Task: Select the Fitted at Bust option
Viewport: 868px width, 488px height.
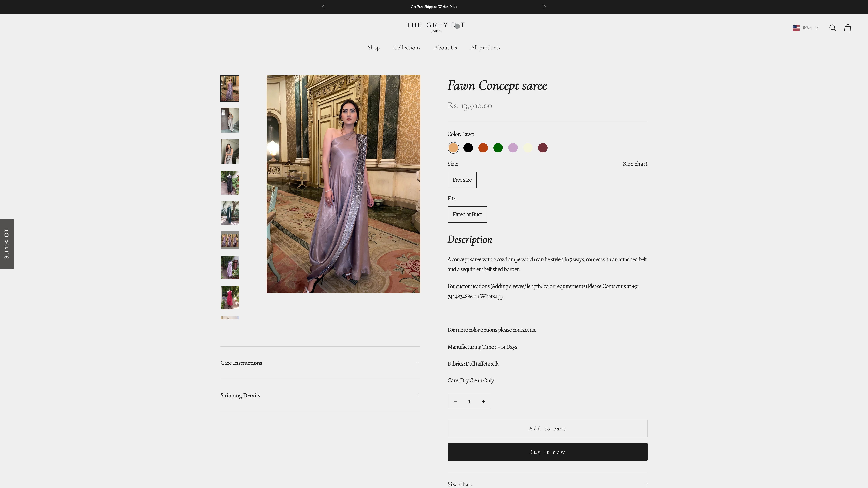Action: [467, 214]
